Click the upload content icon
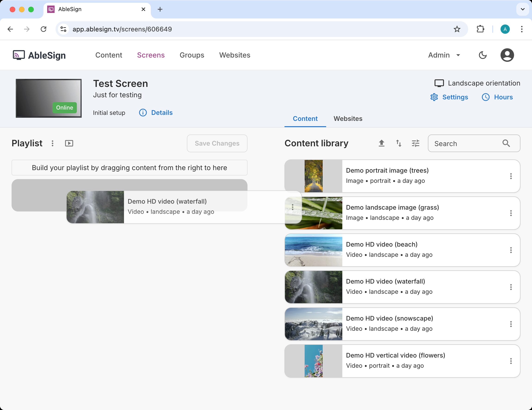 (x=381, y=143)
